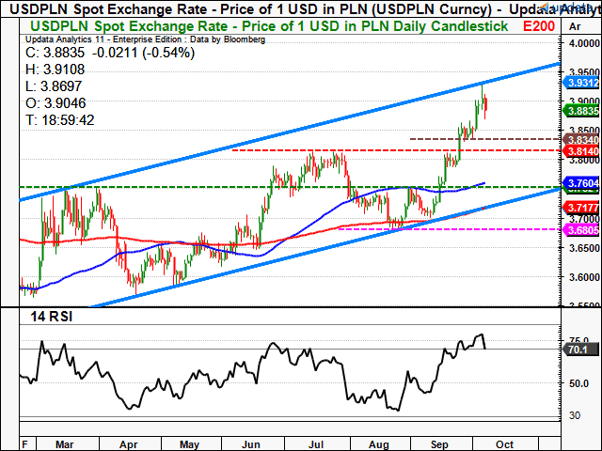Click the red E200 indicator text
Viewport: 602px width, 451px height.
(539, 26)
